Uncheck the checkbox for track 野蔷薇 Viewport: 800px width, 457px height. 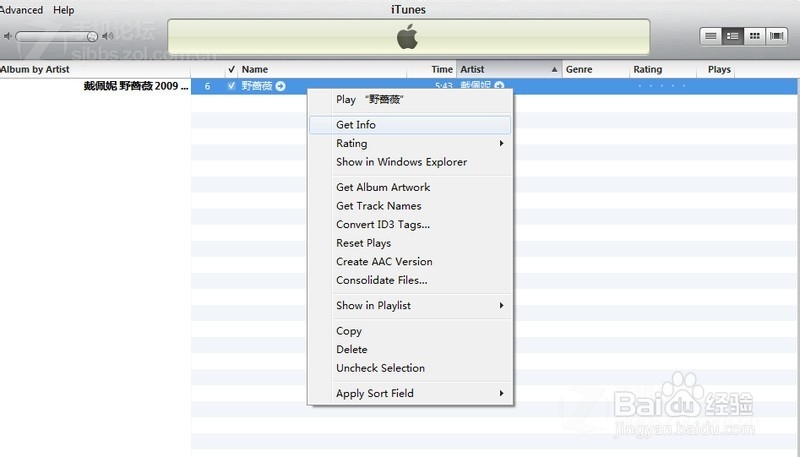click(x=231, y=86)
